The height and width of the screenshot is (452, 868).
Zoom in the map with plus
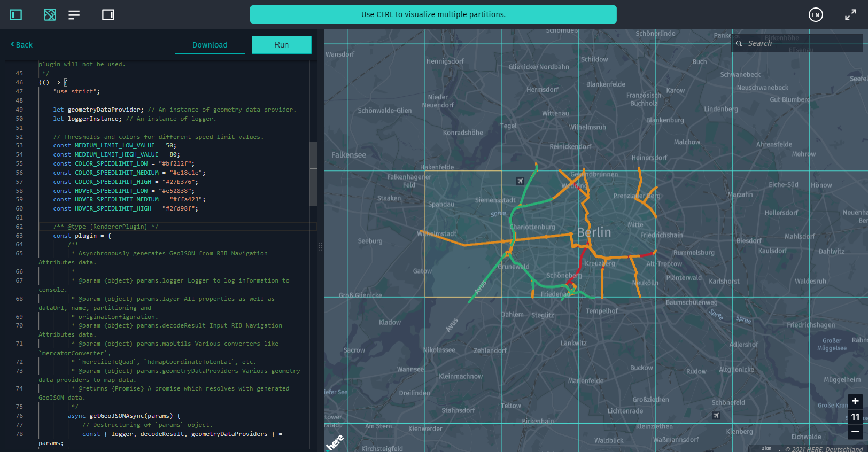855,401
